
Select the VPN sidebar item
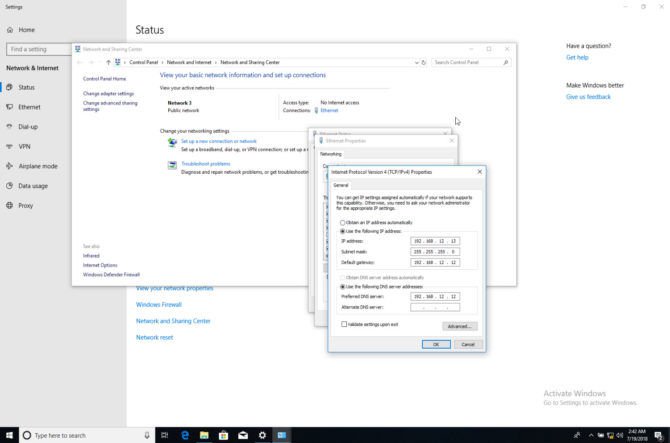point(24,146)
